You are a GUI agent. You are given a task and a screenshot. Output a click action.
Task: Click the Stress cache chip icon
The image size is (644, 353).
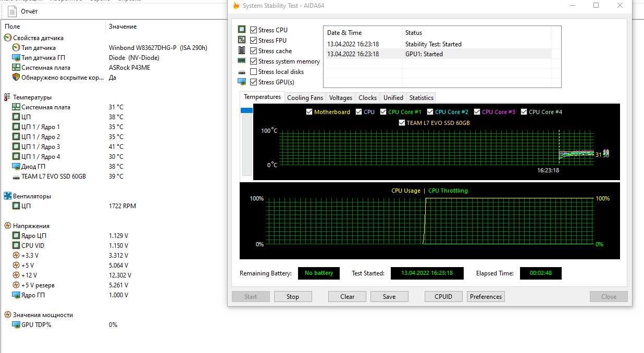(x=242, y=51)
